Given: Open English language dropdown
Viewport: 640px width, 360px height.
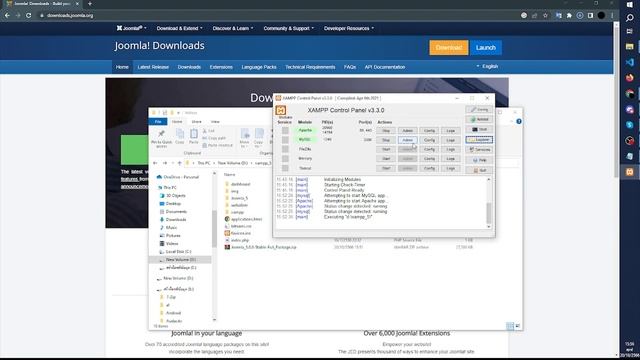Looking at the screenshot, I should (487, 66).
